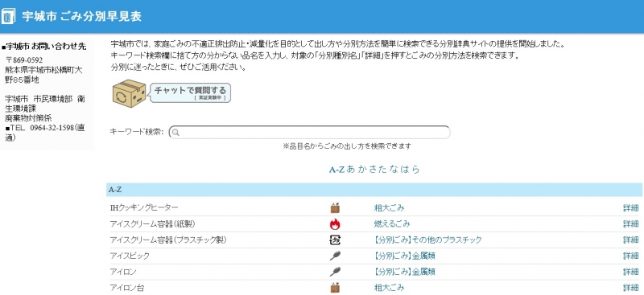The width and height of the screenshot is (644, 295).
Task: Focus the キーワード検索 input field
Action: tap(309, 133)
